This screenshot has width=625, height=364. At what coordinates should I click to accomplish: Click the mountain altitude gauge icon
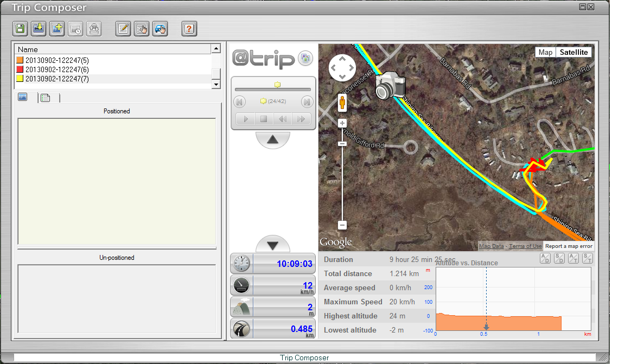[x=241, y=307]
